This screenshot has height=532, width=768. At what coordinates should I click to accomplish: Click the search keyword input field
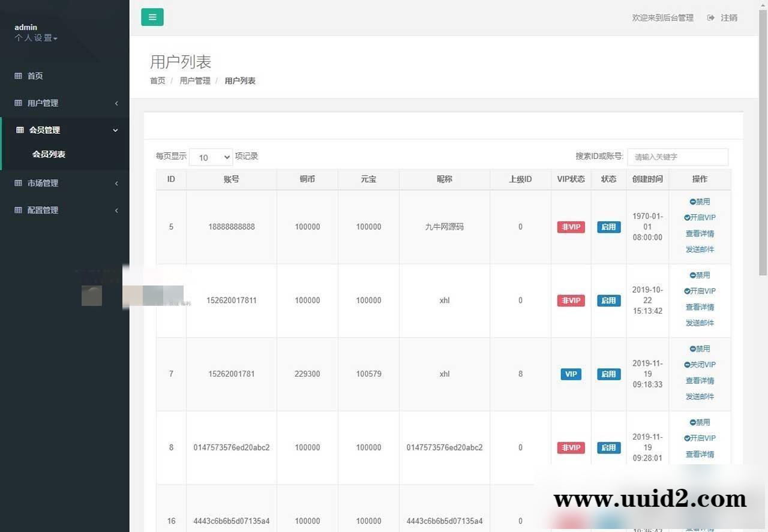coord(677,157)
